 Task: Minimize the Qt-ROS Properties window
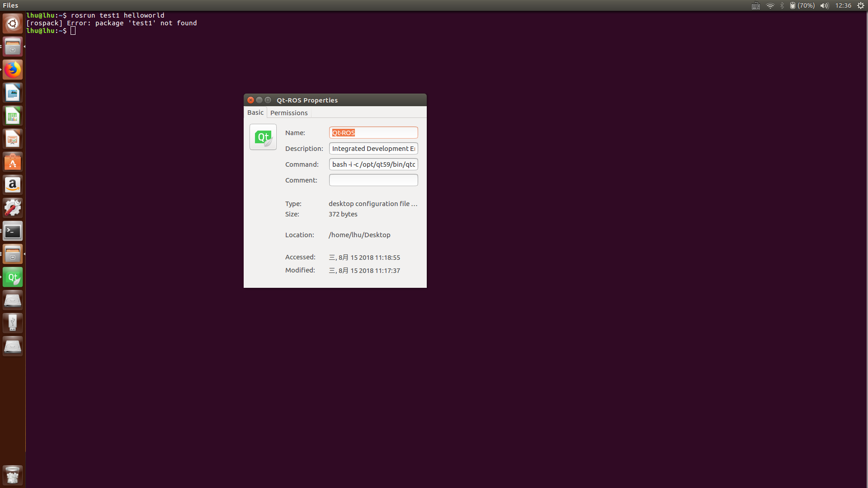259,100
